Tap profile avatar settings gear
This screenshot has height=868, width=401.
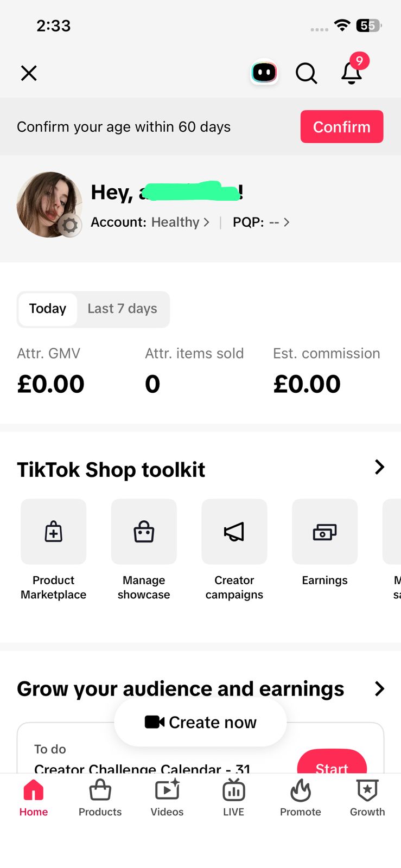coord(70,225)
